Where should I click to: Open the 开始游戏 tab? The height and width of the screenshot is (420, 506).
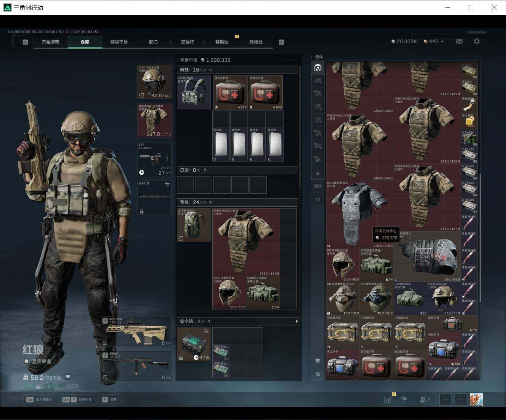click(x=51, y=42)
